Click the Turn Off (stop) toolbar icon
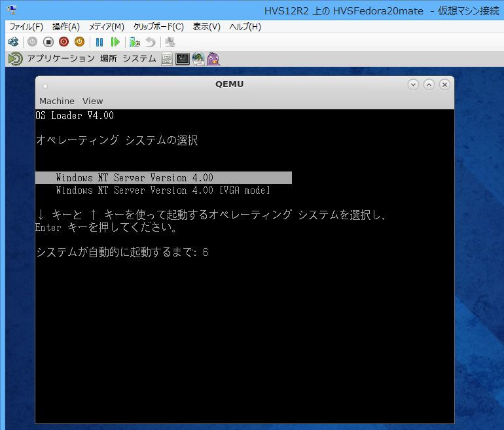 tap(48, 42)
